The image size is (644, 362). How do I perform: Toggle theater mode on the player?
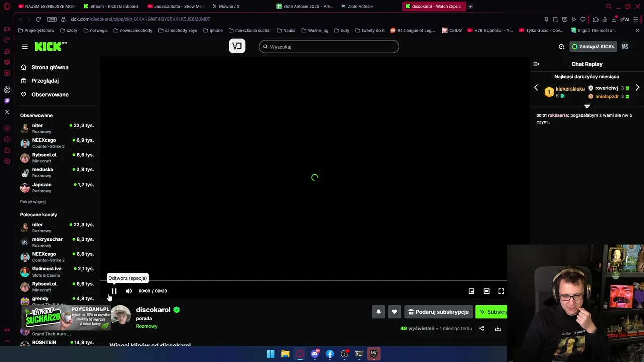[x=486, y=291]
